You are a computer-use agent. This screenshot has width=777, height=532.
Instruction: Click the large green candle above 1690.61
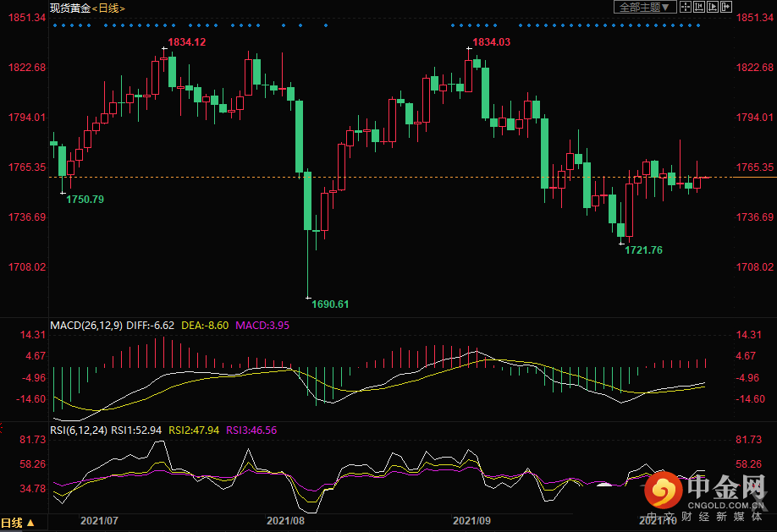coord(308,200)
